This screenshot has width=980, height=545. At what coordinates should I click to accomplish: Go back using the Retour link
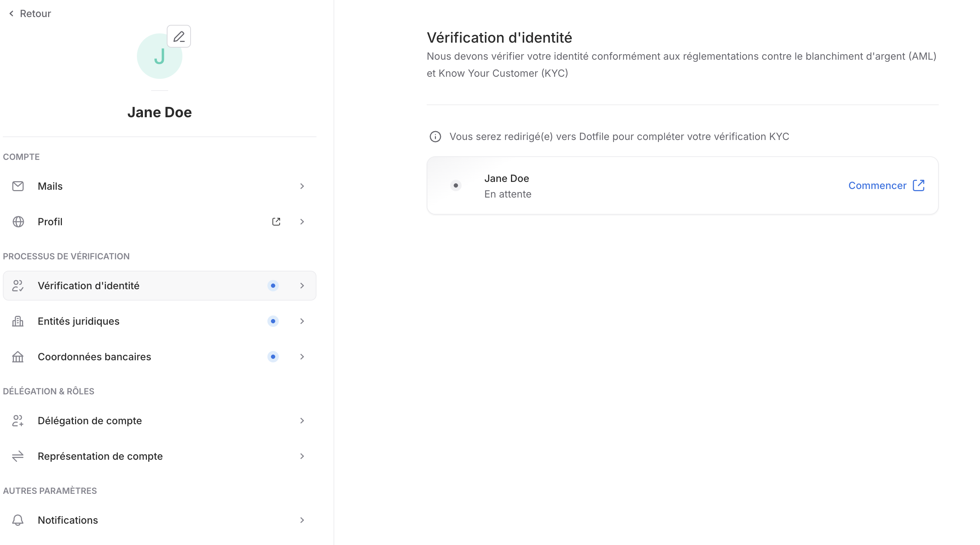click(30, 14)
